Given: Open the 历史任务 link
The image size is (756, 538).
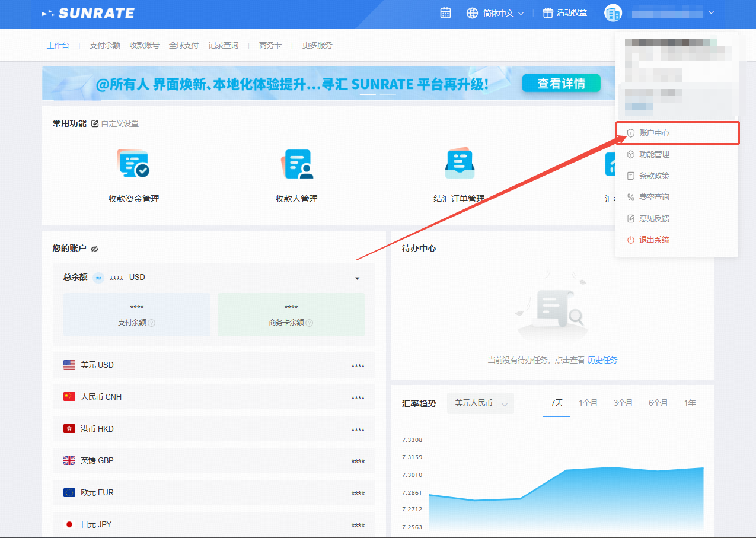Looking at the screenshot, I should tap(602, 360).
